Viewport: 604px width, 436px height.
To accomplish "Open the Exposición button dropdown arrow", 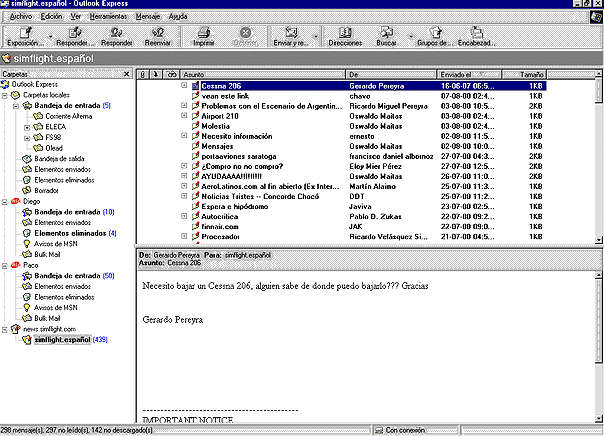I will pos(50,37).
